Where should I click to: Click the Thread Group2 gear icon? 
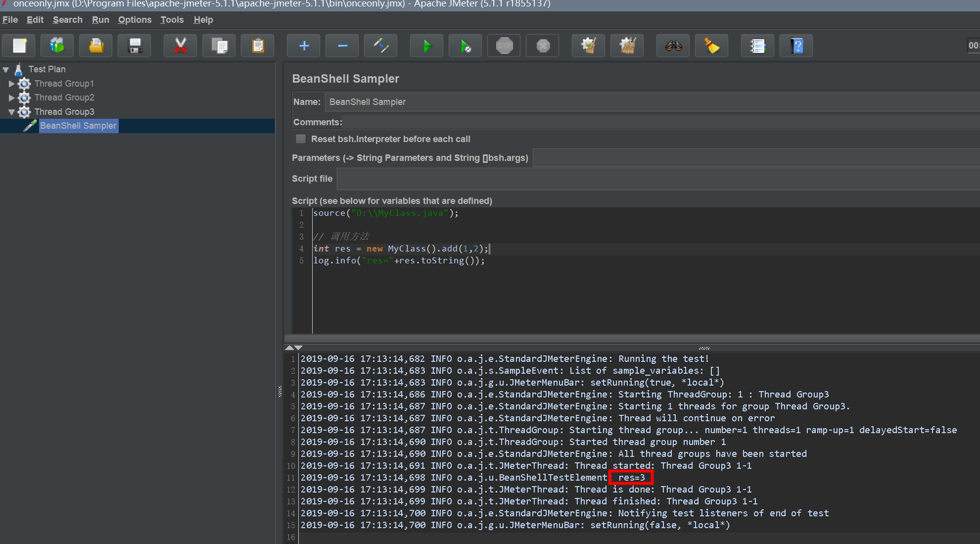pyautogui.click(x=24, y=97)
